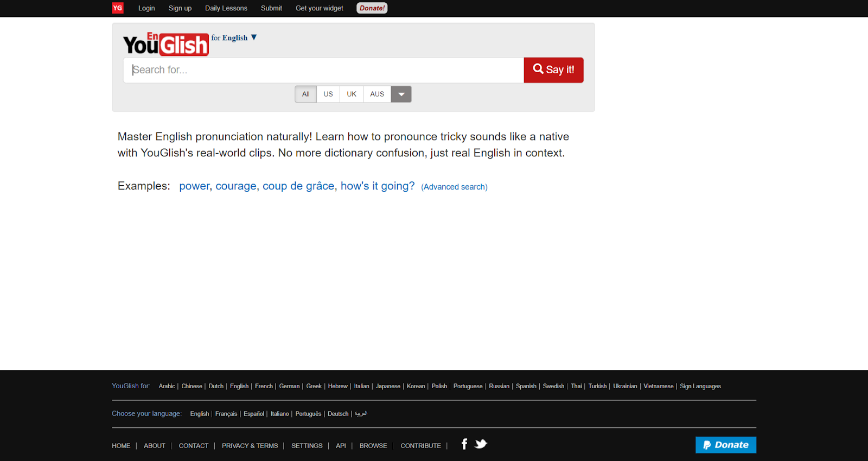
Task: Open YouGlish for Arabic
Action: pos(167,386)
